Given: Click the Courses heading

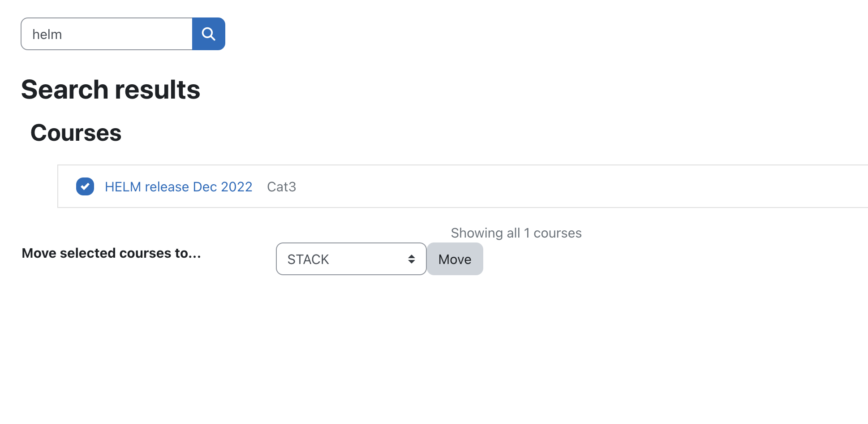Looking at the screenshot, I should tap(76, 133).
